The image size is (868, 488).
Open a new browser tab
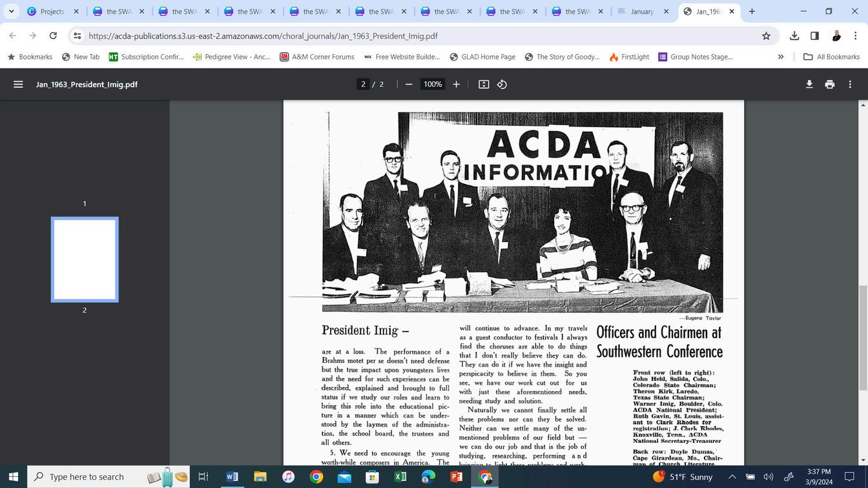(752, 12)
